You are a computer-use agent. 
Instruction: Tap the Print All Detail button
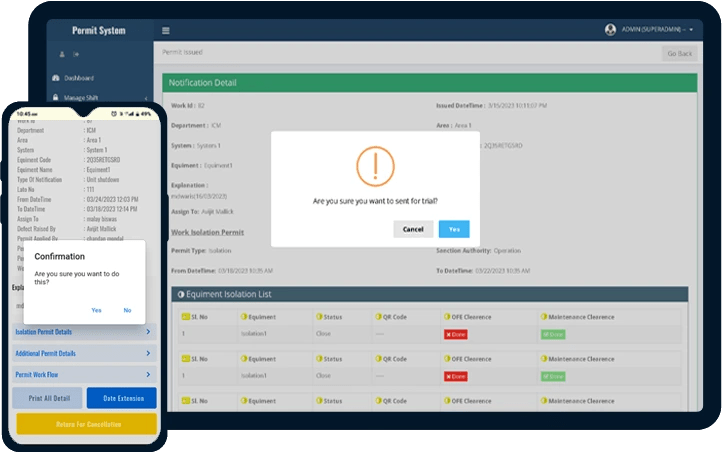pyautogui.click(x=47, y=398)
